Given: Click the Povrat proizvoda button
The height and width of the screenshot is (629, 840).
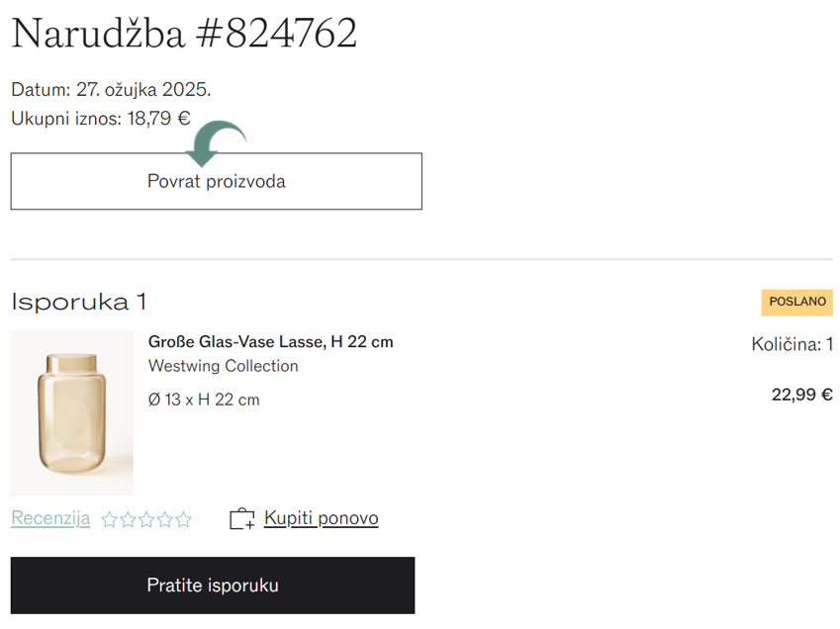Looking at the screenshot, I should pos(217,181).
